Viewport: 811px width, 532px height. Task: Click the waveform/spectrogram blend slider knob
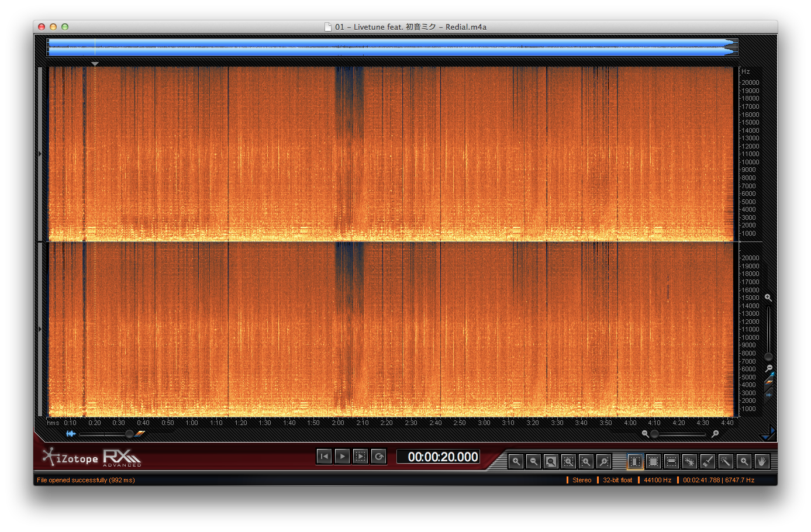[x=129, y=434]
